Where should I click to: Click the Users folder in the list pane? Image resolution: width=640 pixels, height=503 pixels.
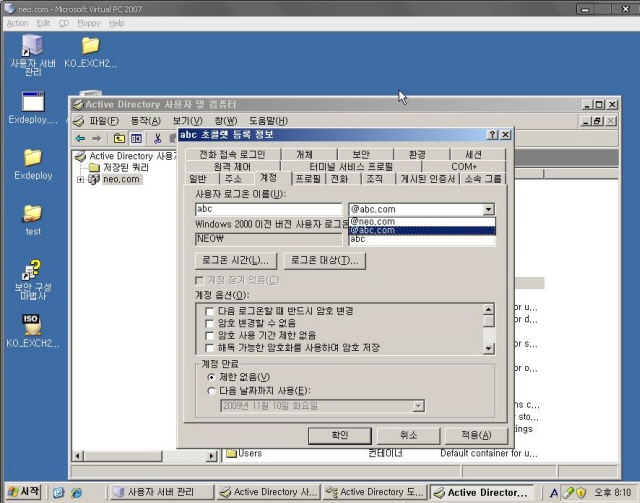click(244, 453)
